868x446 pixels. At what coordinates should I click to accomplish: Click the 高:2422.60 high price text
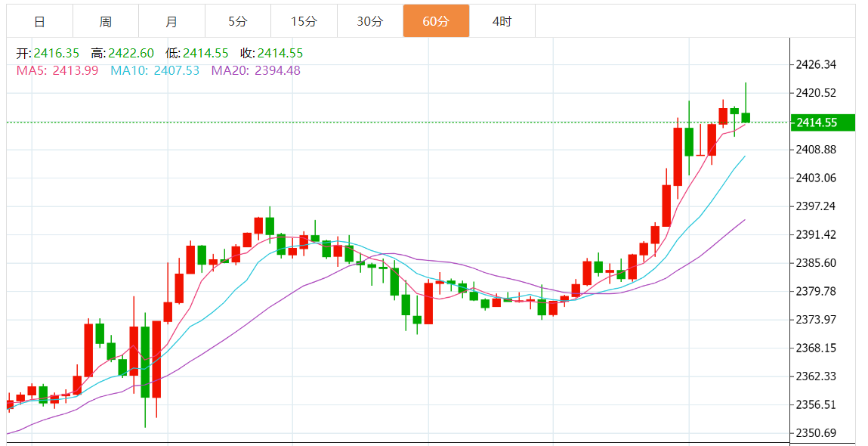122,53
